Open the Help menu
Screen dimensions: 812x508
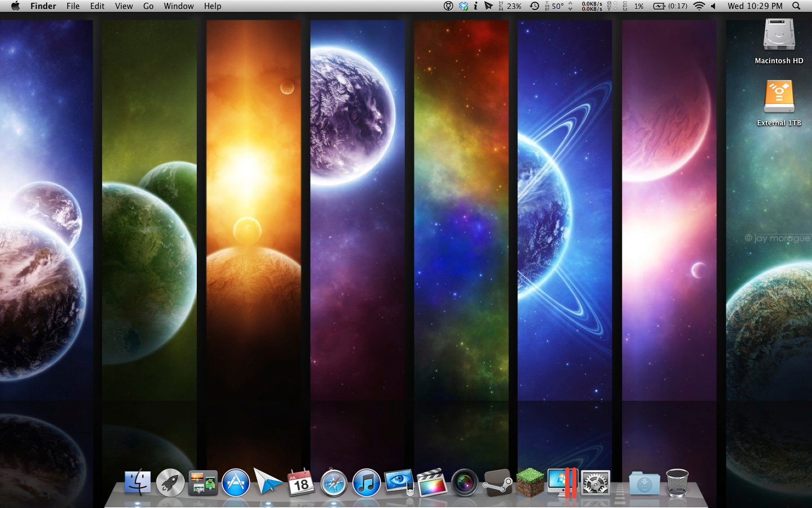pyautogui.click(x=213, y=6)
